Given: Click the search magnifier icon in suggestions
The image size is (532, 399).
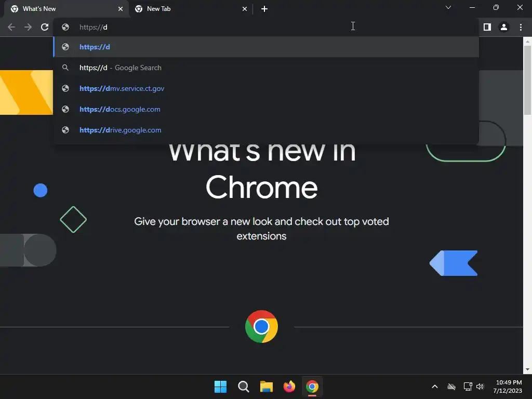Looking at the screenshot, I should point(65,68).
